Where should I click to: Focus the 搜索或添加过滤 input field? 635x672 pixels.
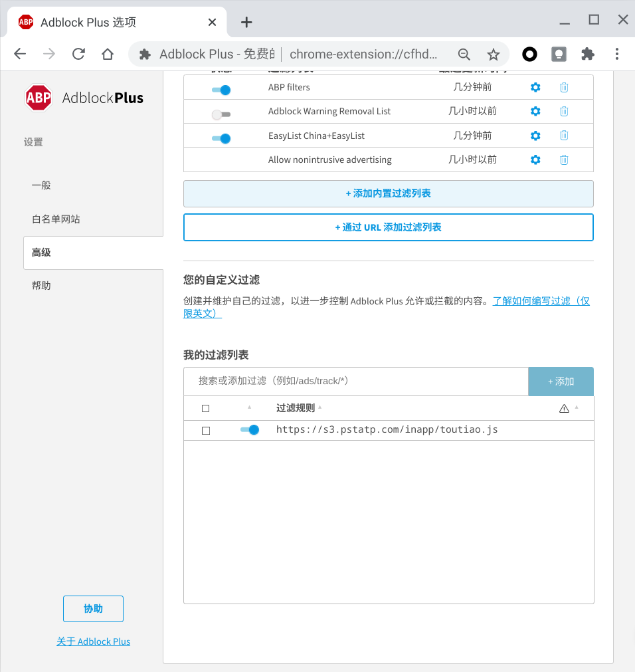tap(356, 382)
